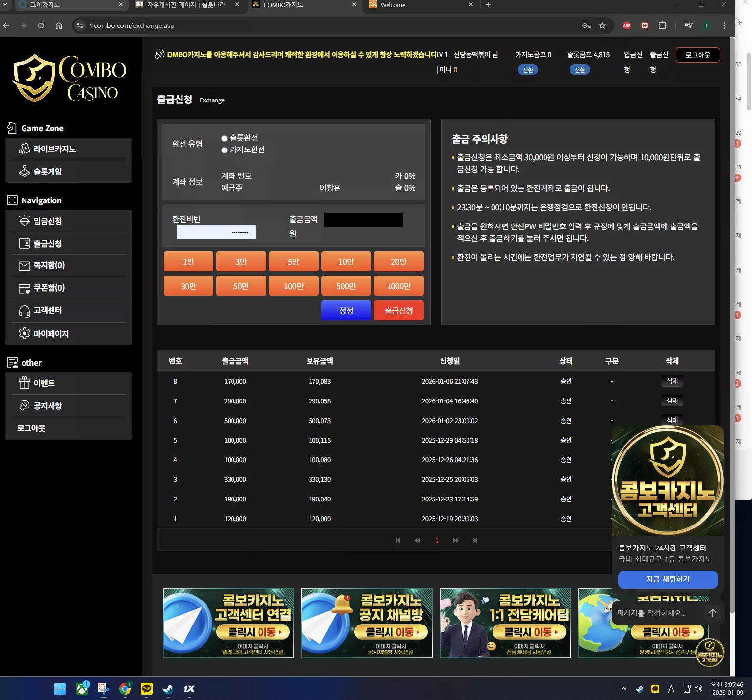Click the blue 정정 reset button
Screen dimensions: 752x700
(x=346, y=310)
